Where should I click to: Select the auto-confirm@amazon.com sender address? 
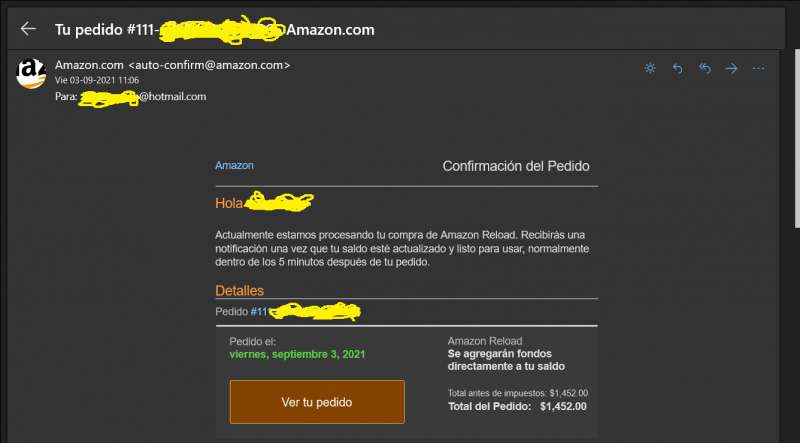[209, 65]
